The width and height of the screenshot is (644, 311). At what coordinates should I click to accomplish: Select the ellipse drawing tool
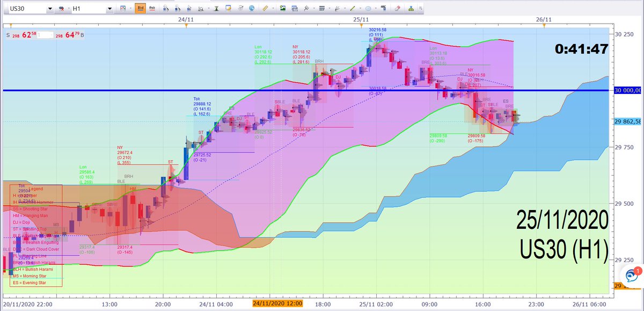point(368,9)
